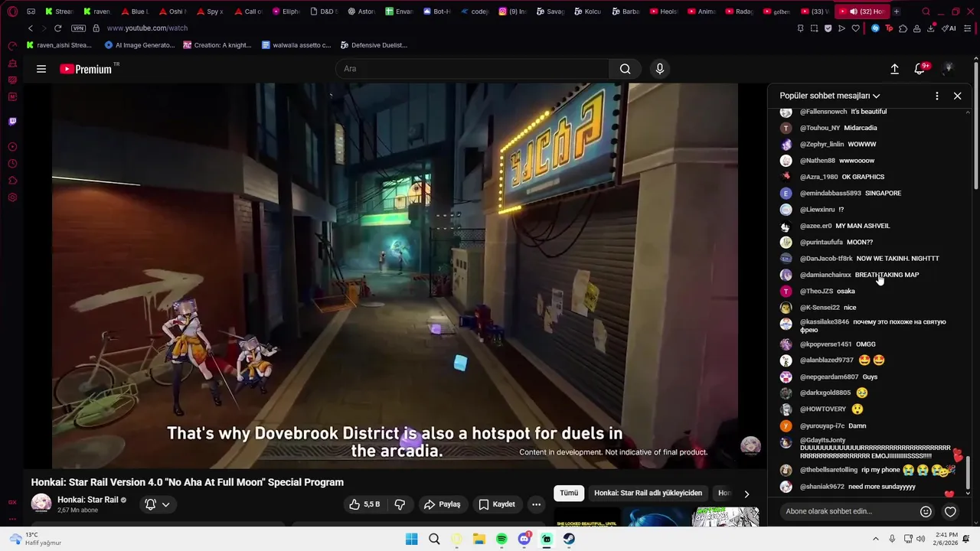
Task: Open more video actions ellipsis
Action: 536,504
